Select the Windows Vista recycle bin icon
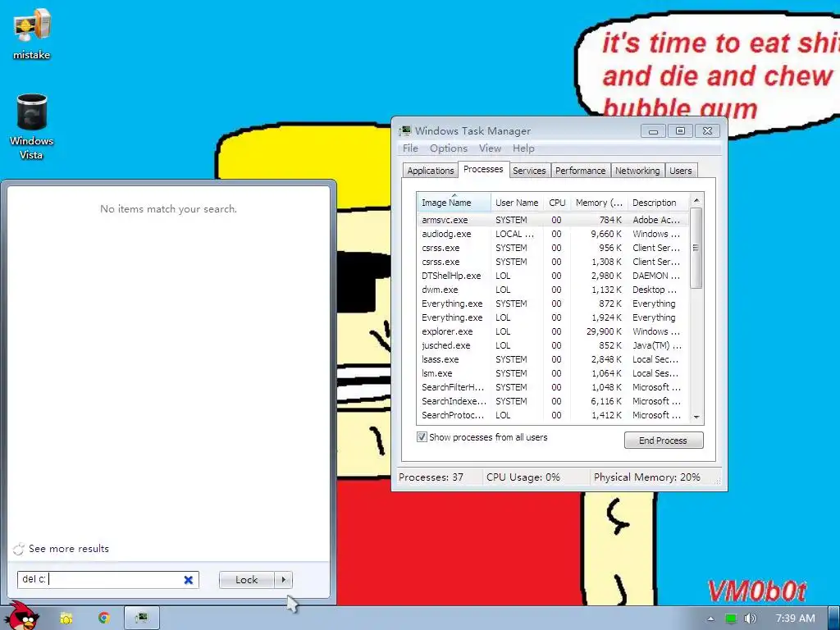 pyautogui.click(x=32, y=126)
